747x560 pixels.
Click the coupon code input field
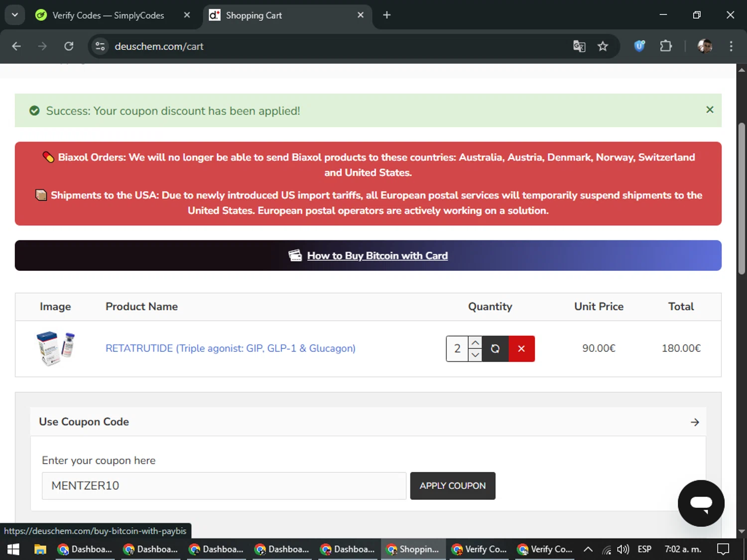point(224,486)
